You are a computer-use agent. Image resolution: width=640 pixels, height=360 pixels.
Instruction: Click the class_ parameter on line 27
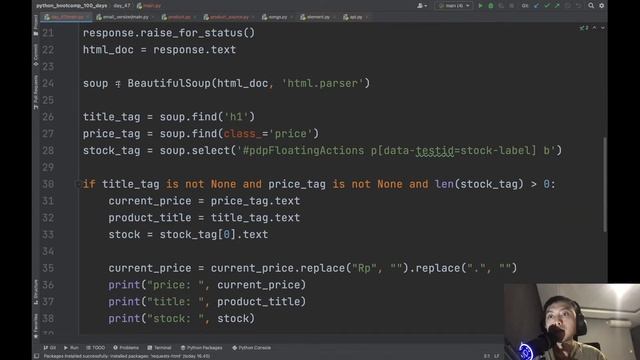[243, 134]
